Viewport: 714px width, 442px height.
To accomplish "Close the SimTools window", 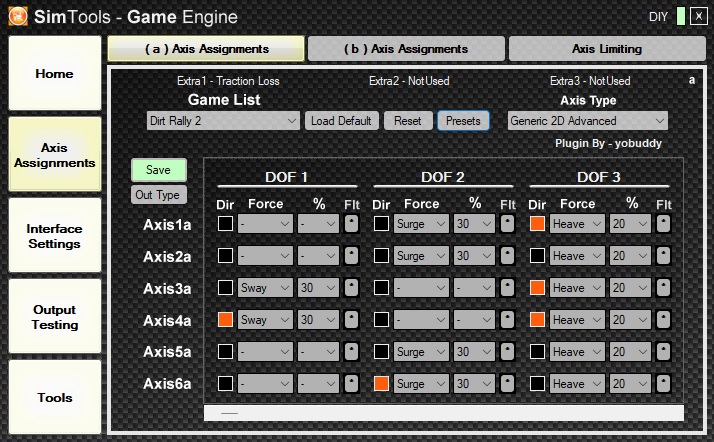I will [699, 16].
